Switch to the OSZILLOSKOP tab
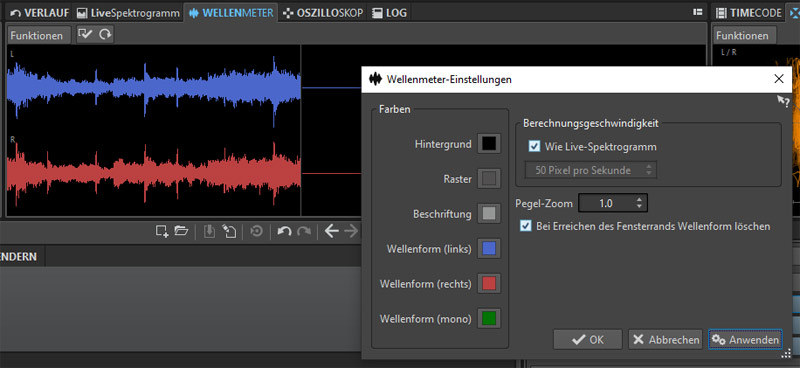This screenshot has width=800, height=368. click(x=323, y=13)
